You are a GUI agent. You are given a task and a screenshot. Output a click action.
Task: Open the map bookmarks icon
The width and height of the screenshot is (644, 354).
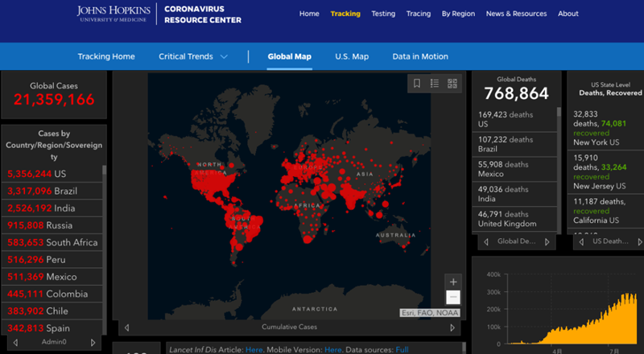click(416, 84)
